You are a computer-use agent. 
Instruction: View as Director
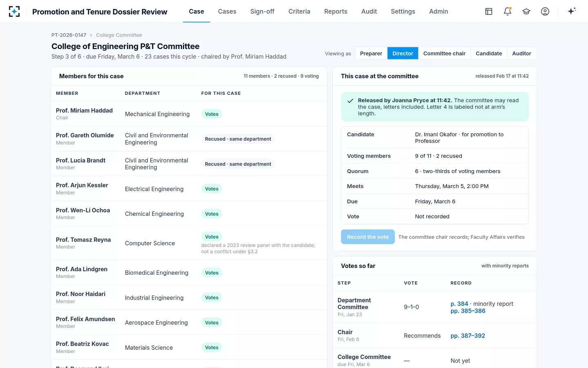pos(403,54)
